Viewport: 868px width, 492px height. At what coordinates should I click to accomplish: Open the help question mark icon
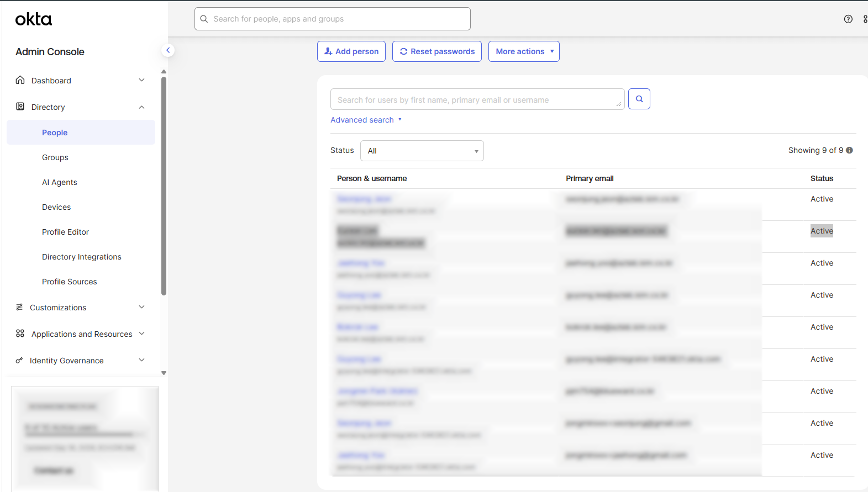848,19
